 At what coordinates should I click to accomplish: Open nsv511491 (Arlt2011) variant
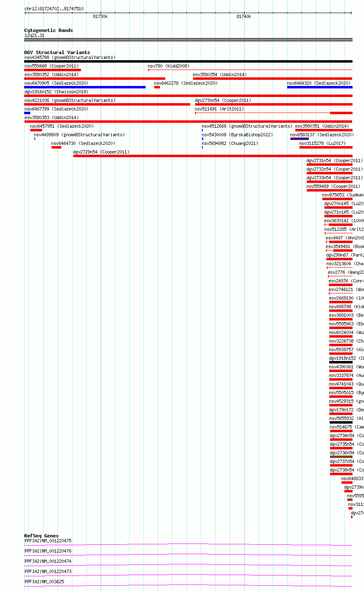tap(219, 109)
